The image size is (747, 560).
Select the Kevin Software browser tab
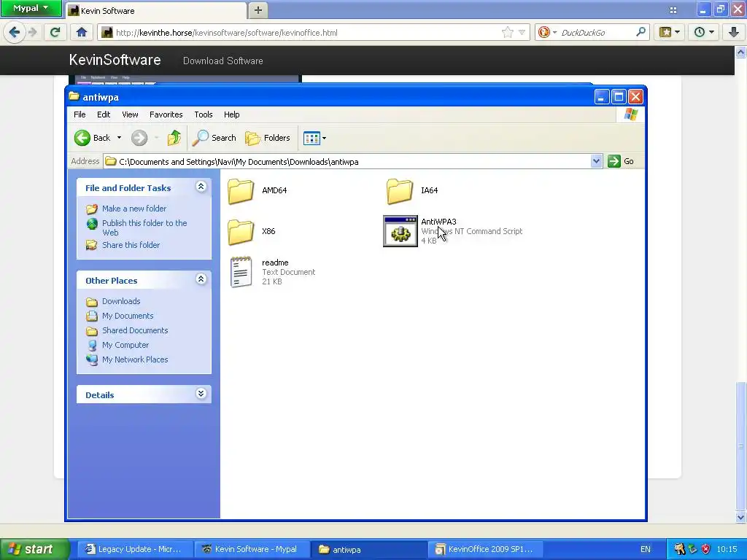coord(155,10)
